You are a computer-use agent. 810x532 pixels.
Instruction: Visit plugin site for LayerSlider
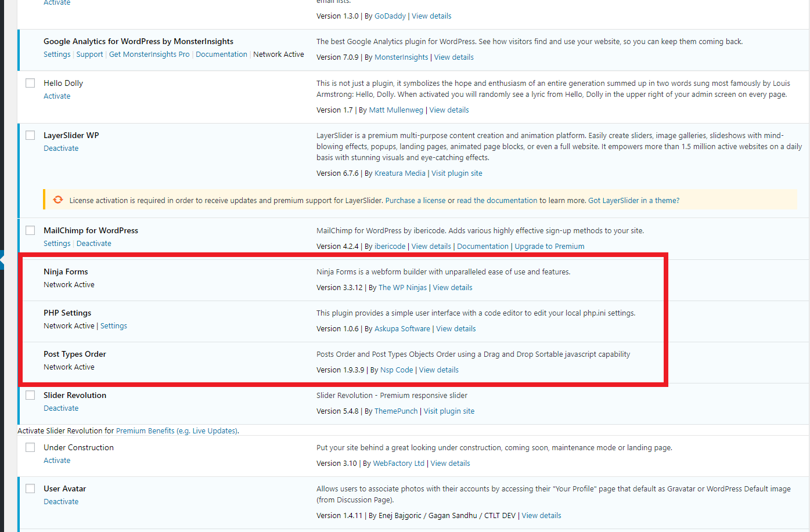[x=457, y=173]
